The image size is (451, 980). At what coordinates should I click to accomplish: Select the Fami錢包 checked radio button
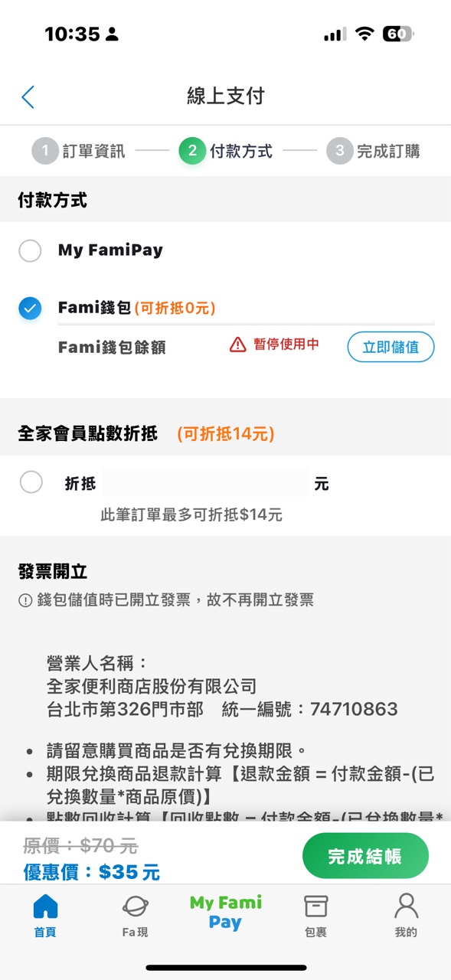coord(30,309)
